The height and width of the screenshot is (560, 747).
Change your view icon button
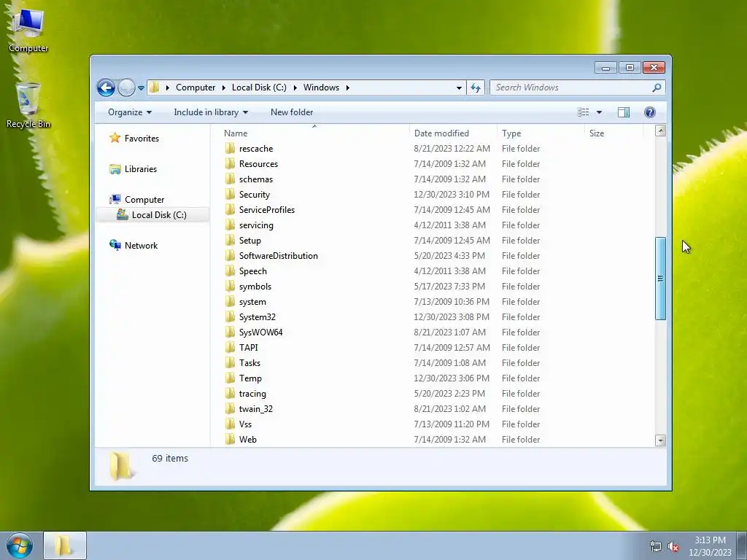583,112
